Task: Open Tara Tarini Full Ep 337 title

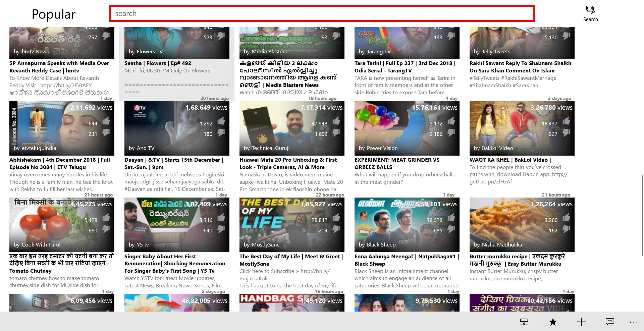Action: 405,67
